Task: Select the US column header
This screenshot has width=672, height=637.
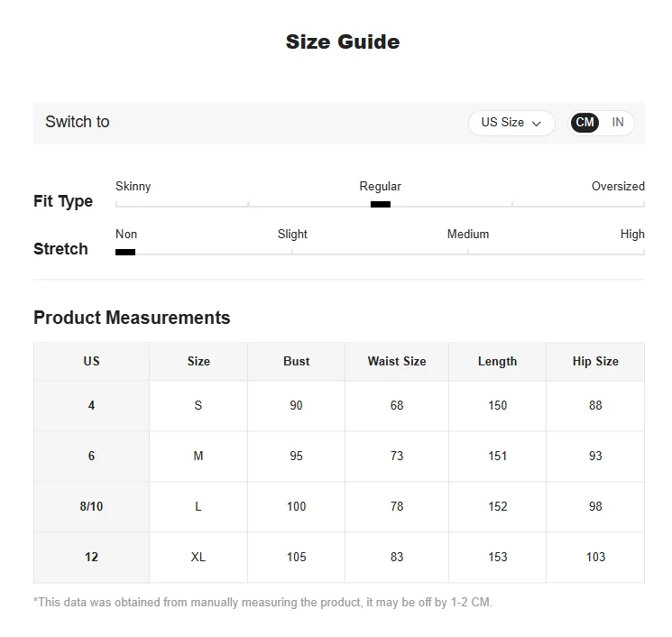Action: pyautogui.click(x=91, y=361)
